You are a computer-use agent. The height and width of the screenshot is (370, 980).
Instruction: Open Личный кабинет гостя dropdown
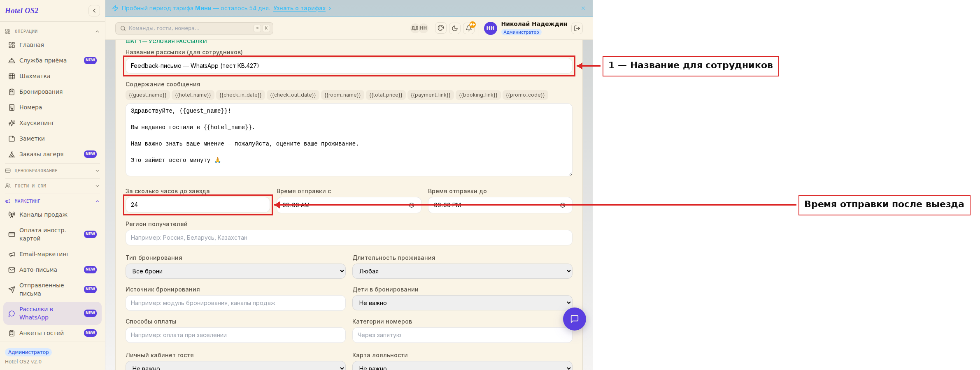(235, 366)
